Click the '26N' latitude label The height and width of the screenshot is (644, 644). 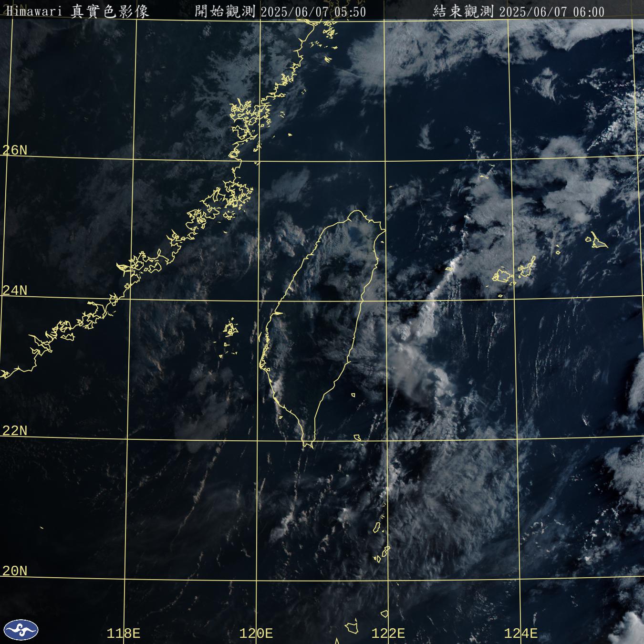pos(15,151)
